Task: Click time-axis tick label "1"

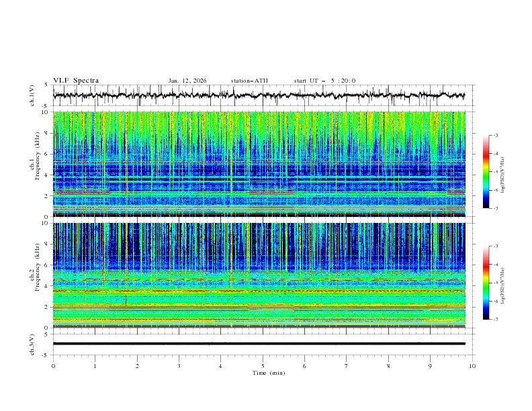Action: pyautogui.click(x=95, y=366)
